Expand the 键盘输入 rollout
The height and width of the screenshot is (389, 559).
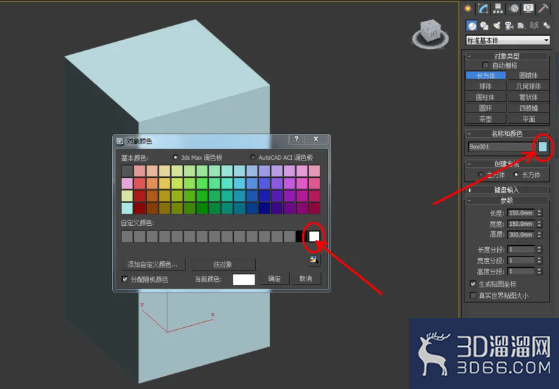507,190
